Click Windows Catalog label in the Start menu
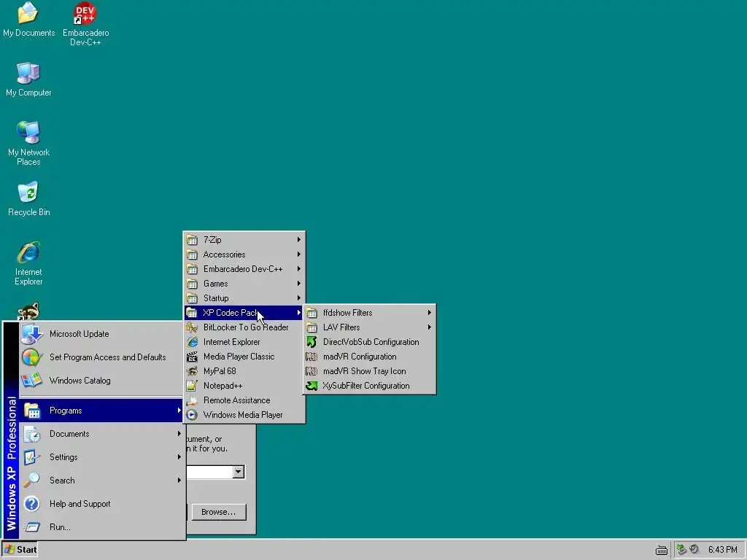Image resolution: width=747 pixels, height=560 pixels. pyautogui.click(x=80, y=381)
